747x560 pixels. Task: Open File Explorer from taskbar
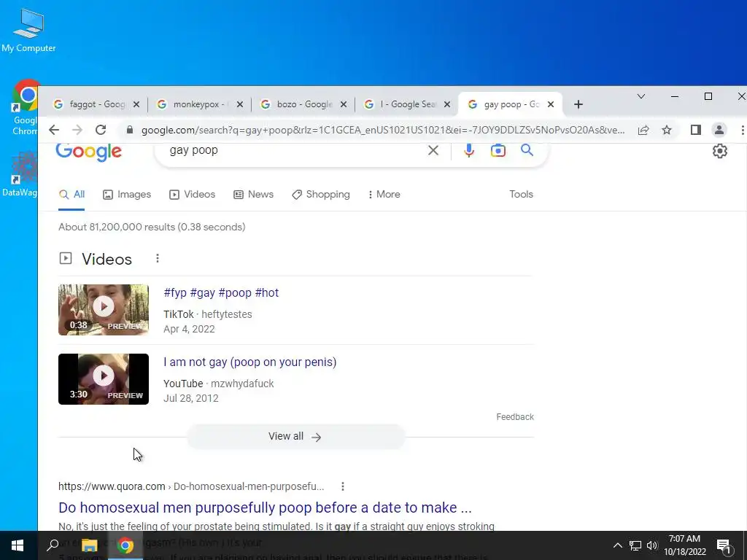(x=89, y=545)
